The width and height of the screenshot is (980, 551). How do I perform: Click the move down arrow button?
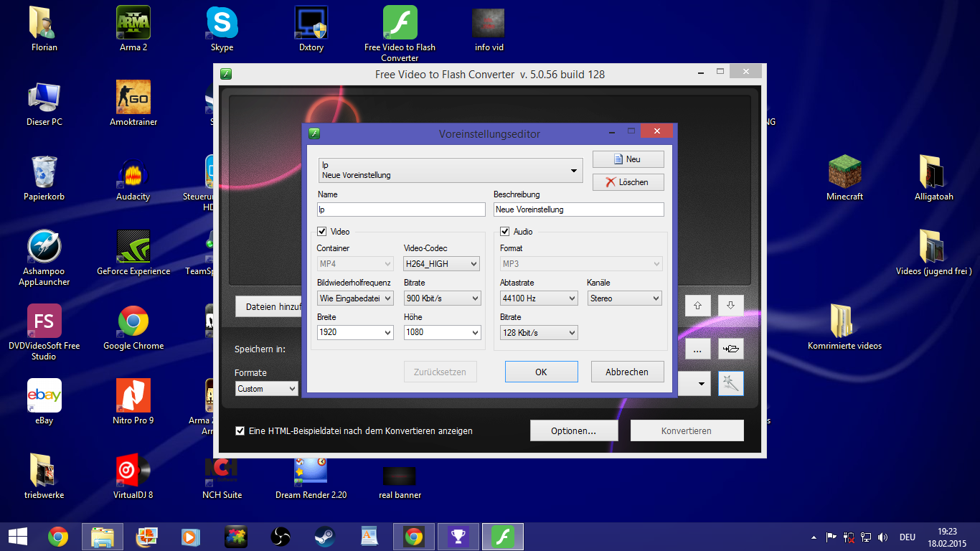[730, 305]
